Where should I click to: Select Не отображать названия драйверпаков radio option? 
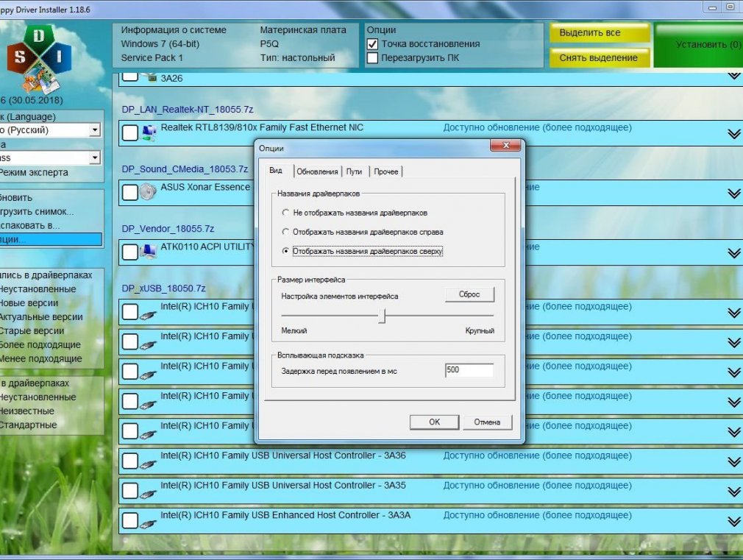point(285,213)
